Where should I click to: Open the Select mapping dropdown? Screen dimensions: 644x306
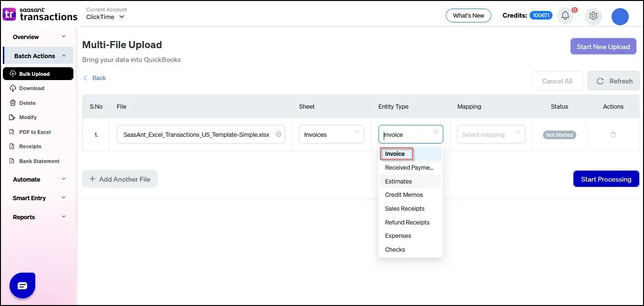click(491, 134)
